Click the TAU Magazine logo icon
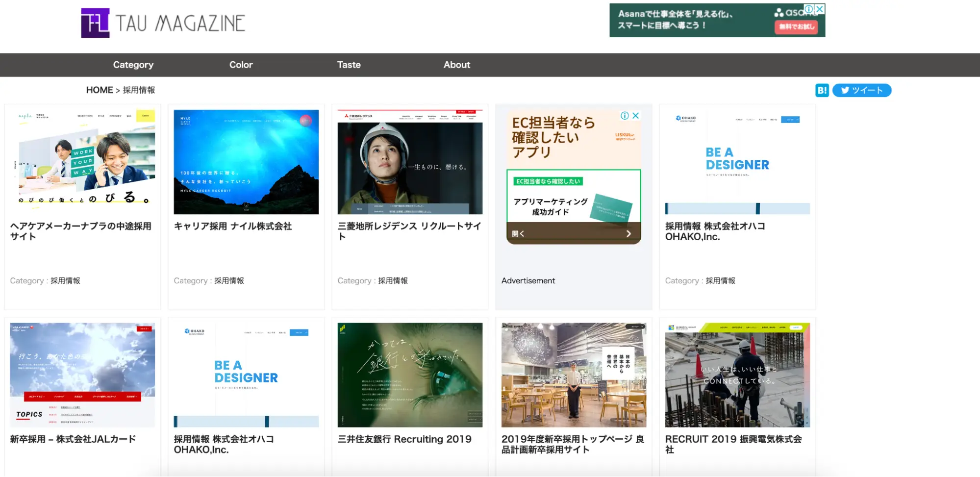The width and height of the screenshot is (980, 477). point(95,23)
